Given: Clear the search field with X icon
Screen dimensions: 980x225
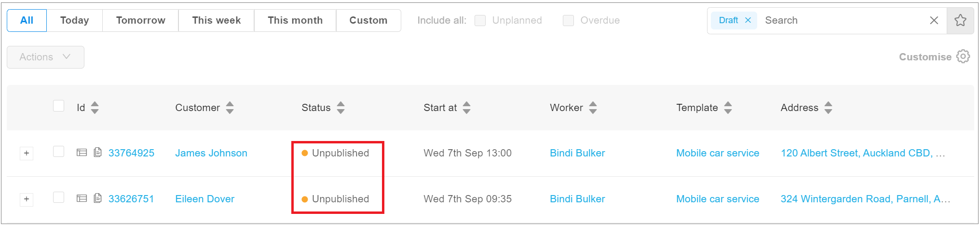Looking at the screenshot, I should (934, 20).
